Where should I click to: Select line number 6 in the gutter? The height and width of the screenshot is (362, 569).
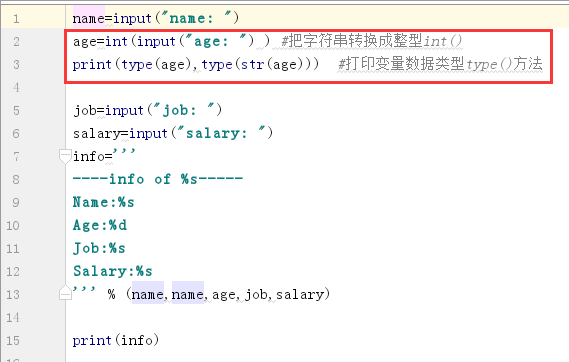(x=16, y=133)
